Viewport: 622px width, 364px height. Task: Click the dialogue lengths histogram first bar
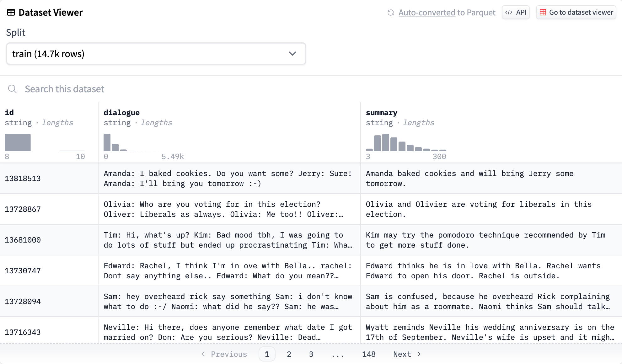click(107, 143)
